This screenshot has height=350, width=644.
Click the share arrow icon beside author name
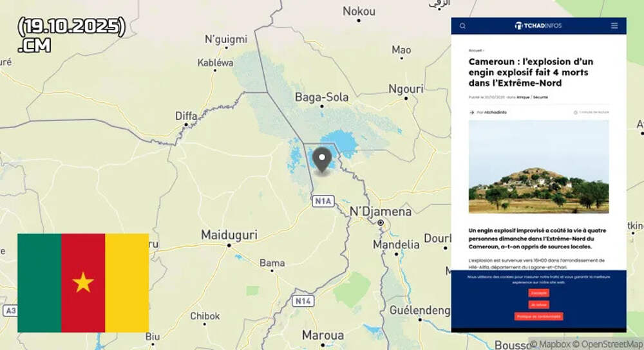coord(471,113)
